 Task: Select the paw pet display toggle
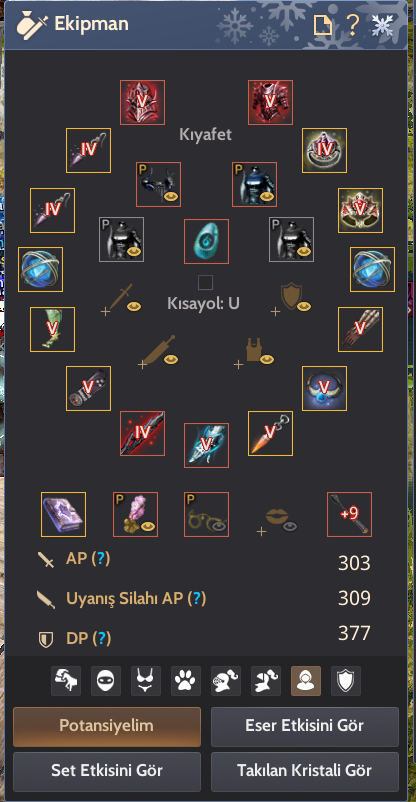pyautogui.click(x=186, y=681)
